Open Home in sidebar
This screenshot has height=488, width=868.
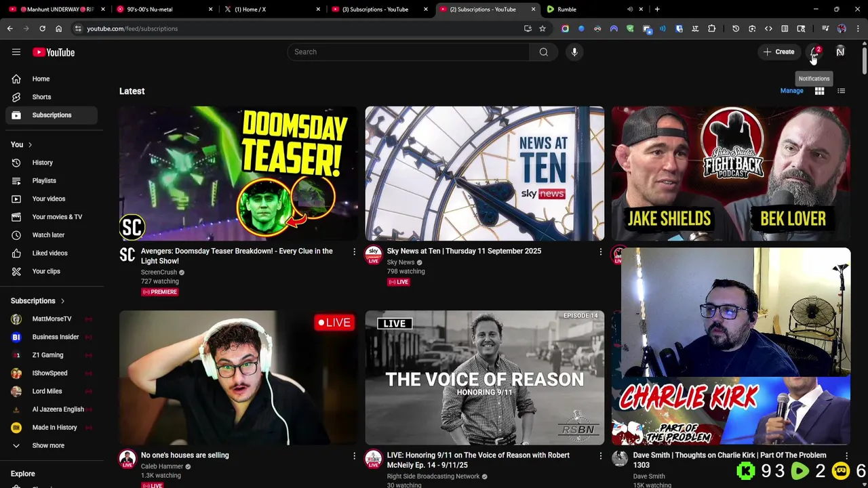[52, 79]
